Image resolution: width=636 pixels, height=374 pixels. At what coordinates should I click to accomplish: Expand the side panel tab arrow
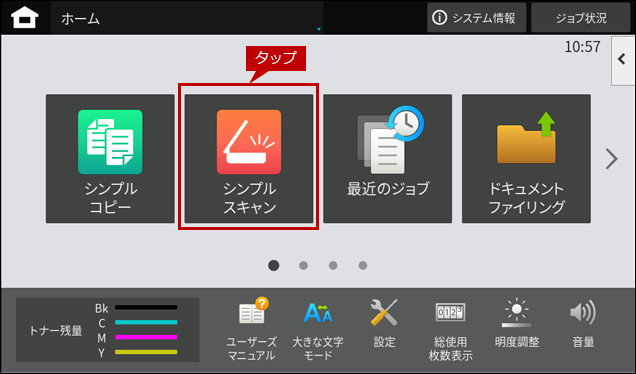tap(623, 60)
